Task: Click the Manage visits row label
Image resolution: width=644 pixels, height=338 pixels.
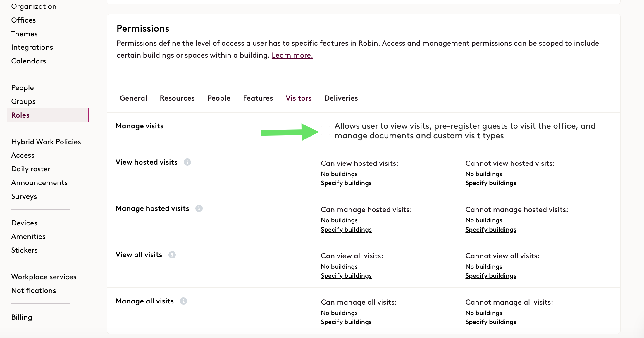Action: pos(140,126)
